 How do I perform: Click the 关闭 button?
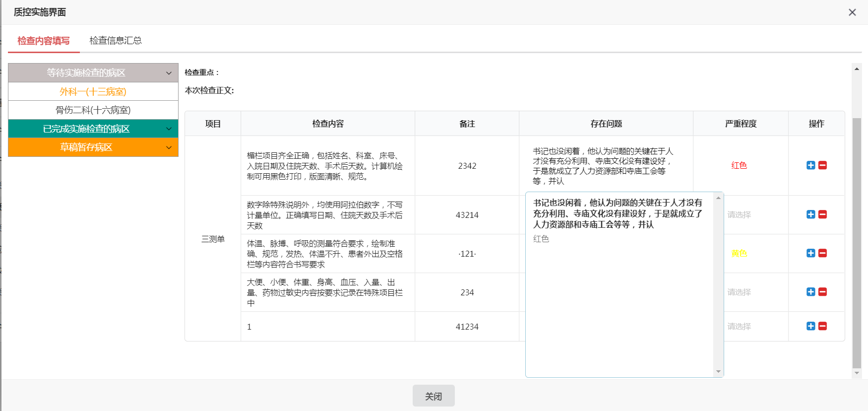pos(434,396)
